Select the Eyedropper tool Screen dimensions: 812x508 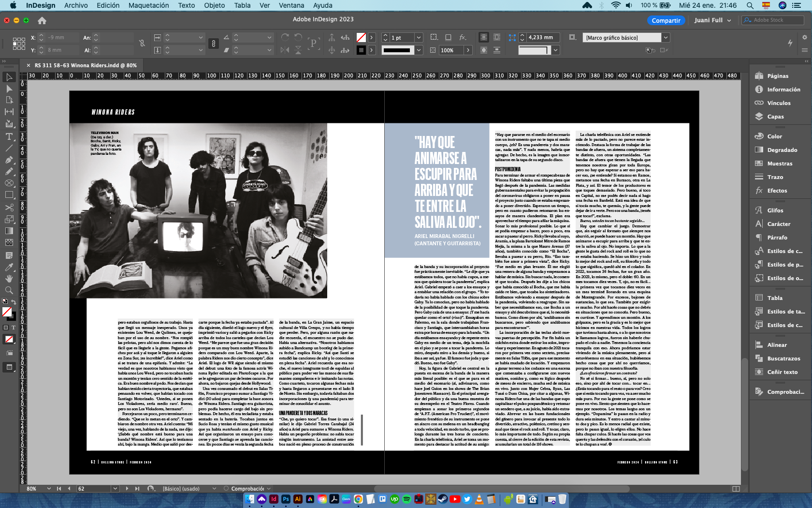9,267
